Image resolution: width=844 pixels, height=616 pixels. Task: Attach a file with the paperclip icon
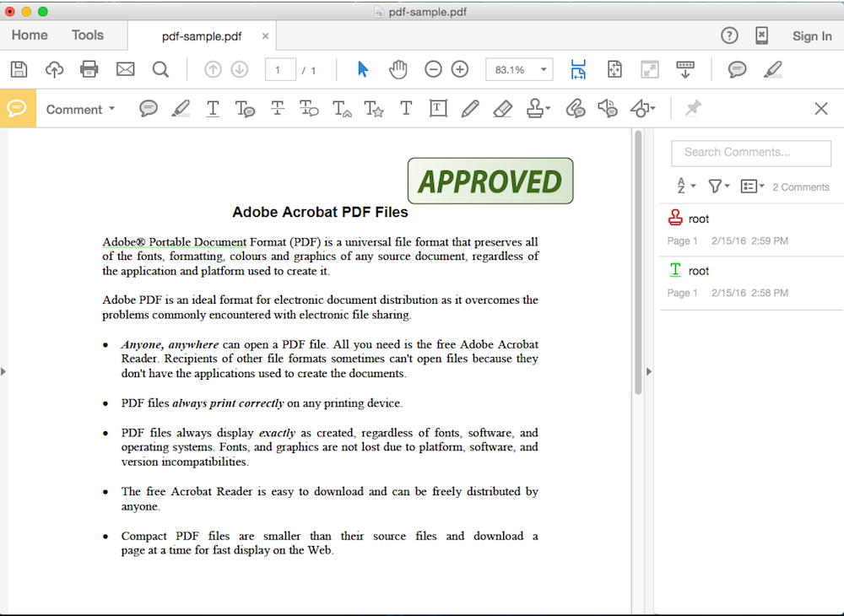tap(576, 109)
